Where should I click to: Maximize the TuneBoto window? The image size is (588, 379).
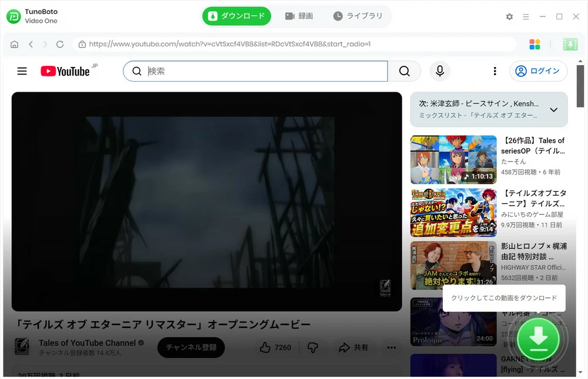pyautogui.click(x=559, y=16)
